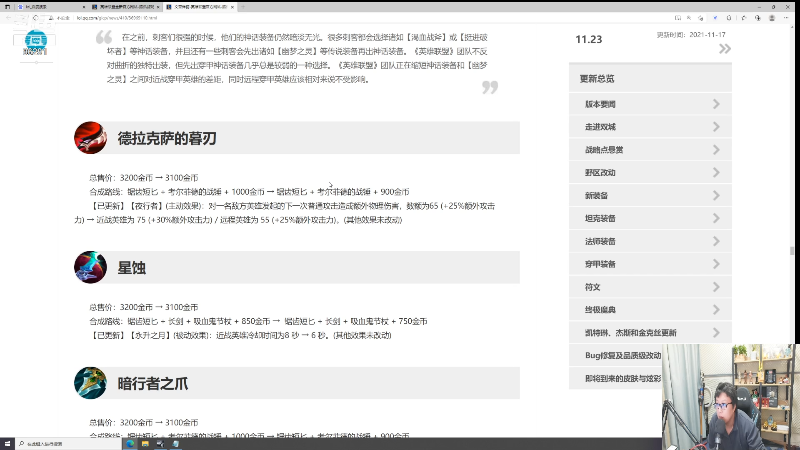Close the active third browser tab

pos(232,7)
